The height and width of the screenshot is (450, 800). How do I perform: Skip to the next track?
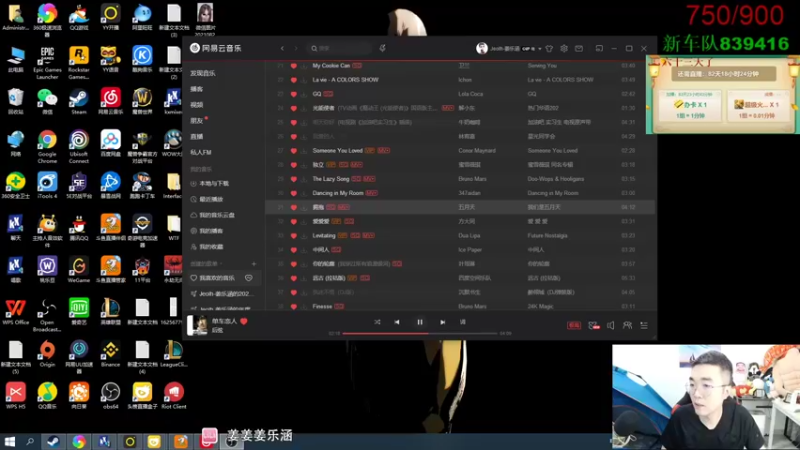click(x=442, y=322)
